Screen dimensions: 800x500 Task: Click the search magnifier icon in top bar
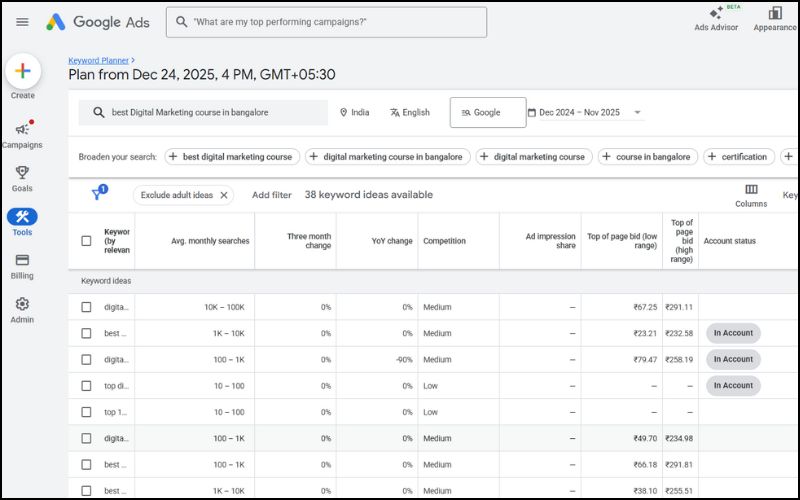[x=181, y=22]
